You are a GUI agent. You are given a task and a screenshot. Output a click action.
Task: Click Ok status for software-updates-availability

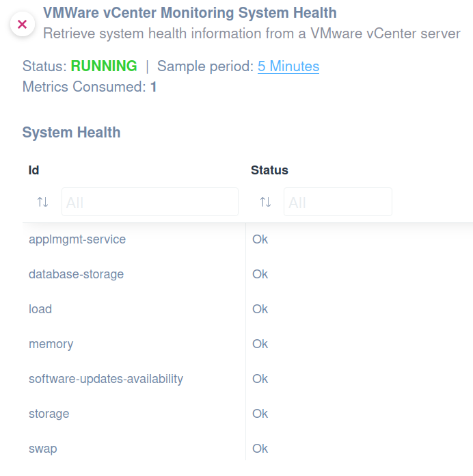pos(260,379)
